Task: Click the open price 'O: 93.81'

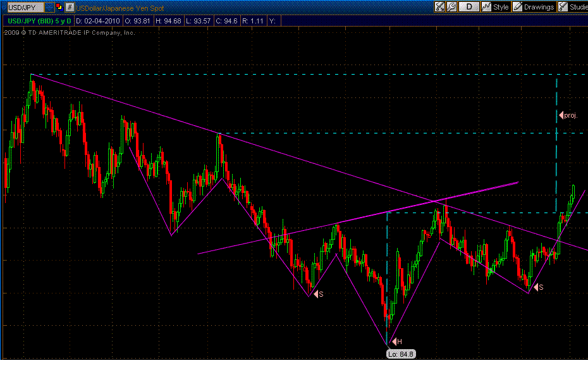Action: point(137,21)
